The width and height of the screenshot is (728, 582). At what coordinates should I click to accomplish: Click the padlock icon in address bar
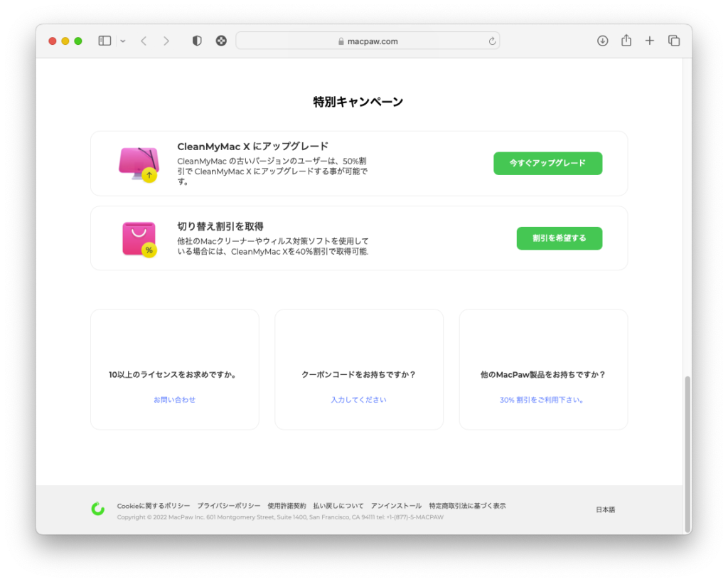pyautogui.click(x=341, y=41)
